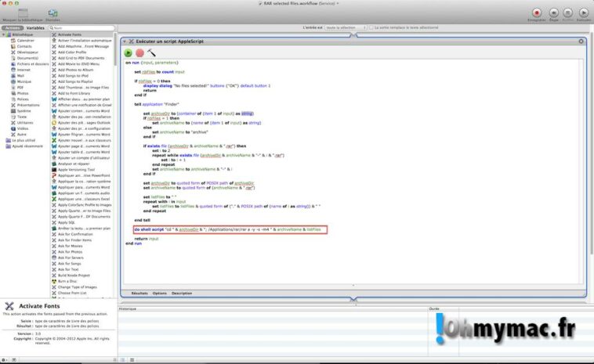Click the green run script button

pyautogui.click(x=129, y=52)
